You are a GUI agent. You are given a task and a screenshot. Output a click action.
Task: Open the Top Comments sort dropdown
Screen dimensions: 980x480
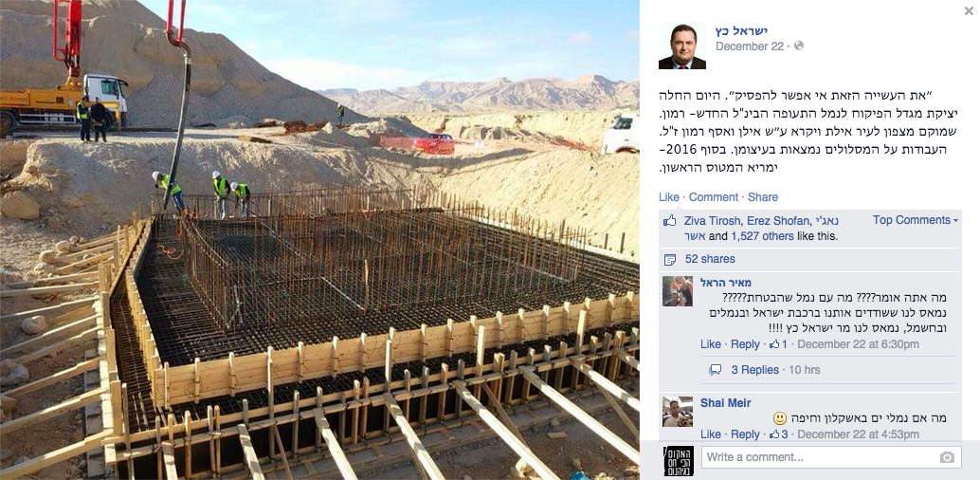[916, 220]
